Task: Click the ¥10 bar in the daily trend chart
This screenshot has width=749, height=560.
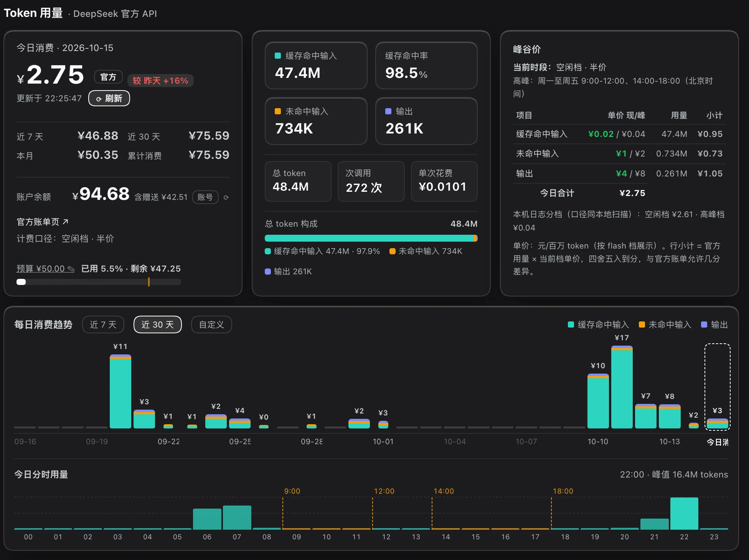Action: (x=598, y=401)
